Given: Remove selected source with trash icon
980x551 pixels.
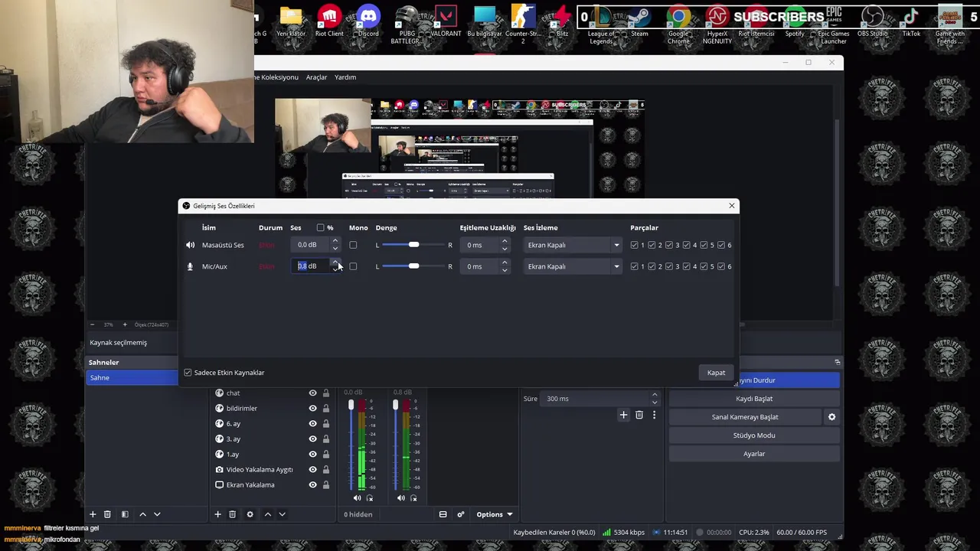Looking at the screenshot, I should (232, 514).
